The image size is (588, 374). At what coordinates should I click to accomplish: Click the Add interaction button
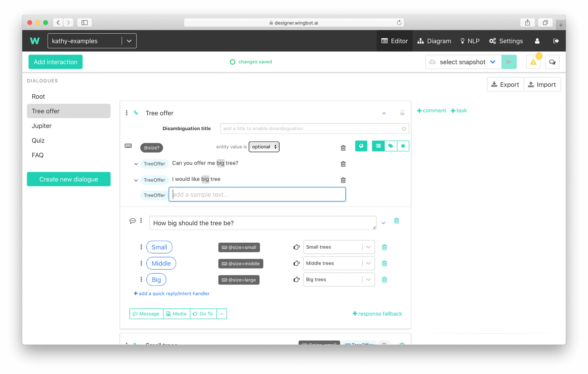[x=55, y=62]
